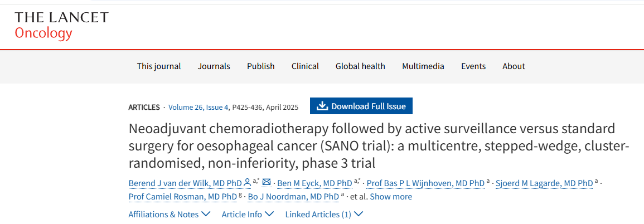Open Volume 26, Issue 4 link
The image size is (644, 224).
click(198, 107)
